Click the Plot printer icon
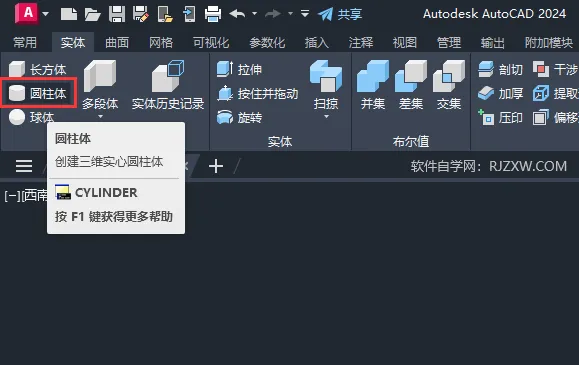Screen dimensions: 579x365 213,14
